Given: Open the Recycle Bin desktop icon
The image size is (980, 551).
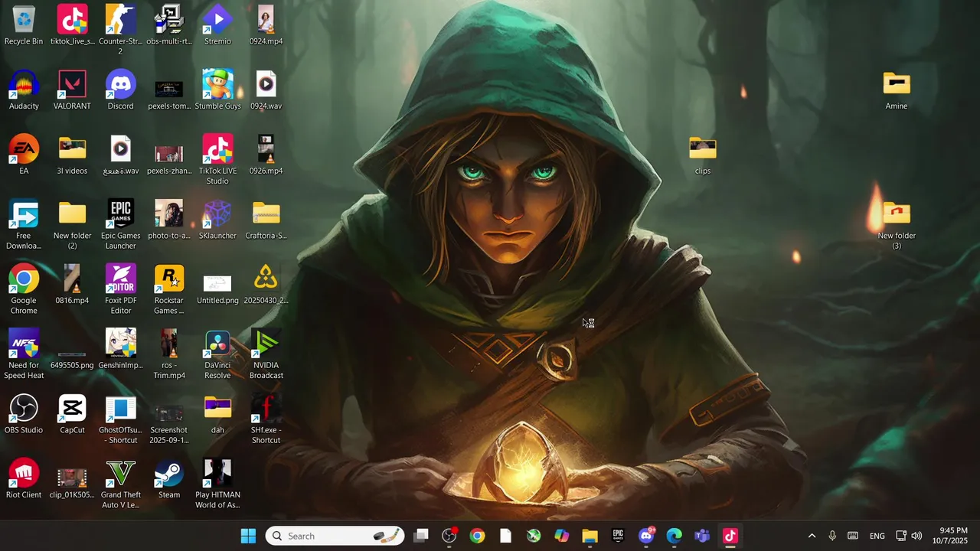Looking at the screenshot, I should click(24, 25).
